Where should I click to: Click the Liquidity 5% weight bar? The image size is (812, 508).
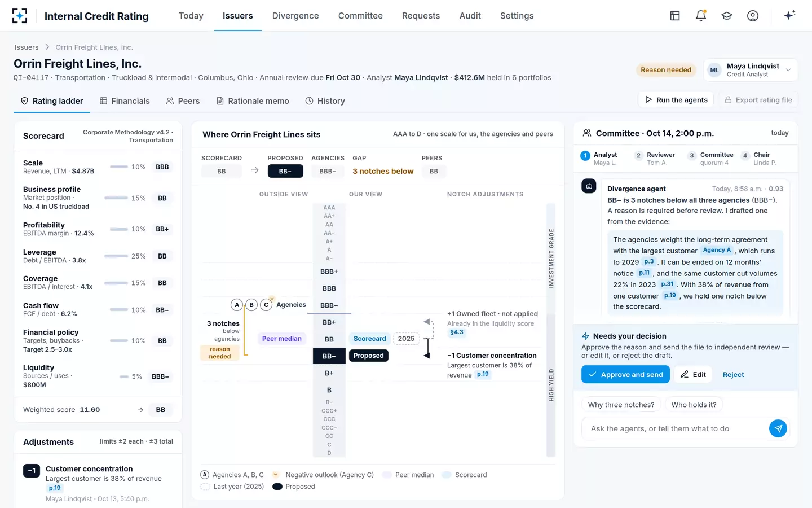(x=124, y=376)
